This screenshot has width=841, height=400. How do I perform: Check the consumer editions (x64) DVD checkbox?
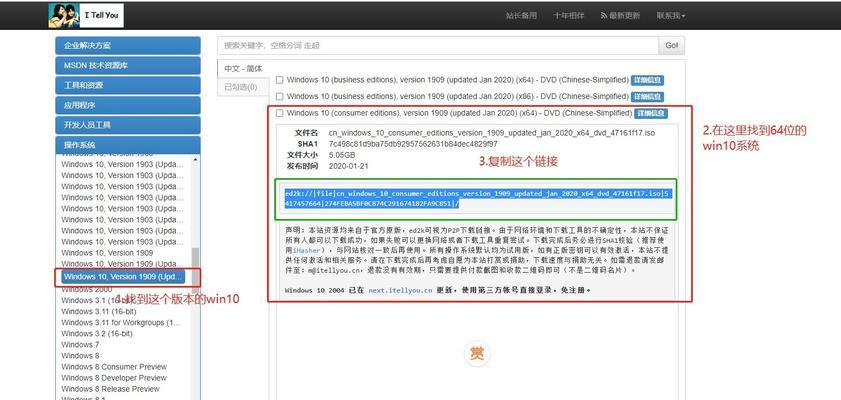[279, 113]
